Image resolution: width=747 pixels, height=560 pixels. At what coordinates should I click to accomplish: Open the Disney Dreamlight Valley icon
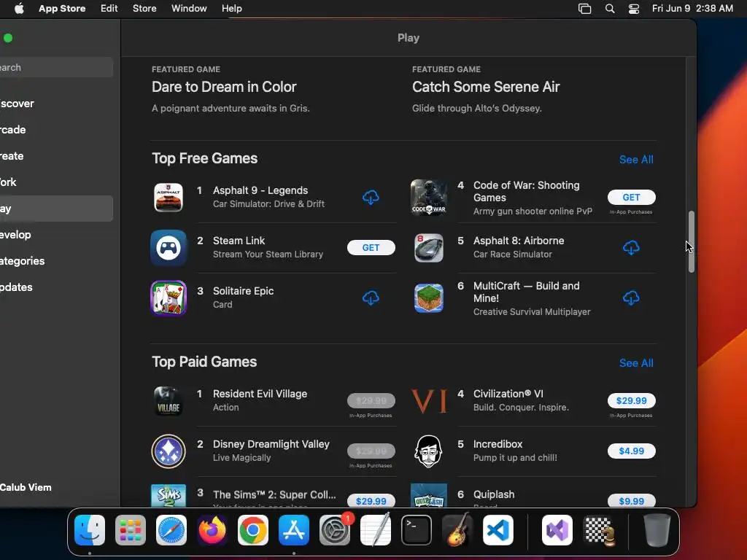(x=169, y=451)
